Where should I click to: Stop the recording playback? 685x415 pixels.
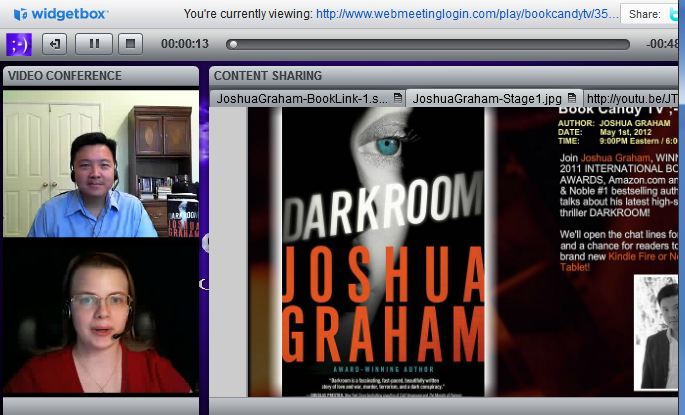(130, 44)
